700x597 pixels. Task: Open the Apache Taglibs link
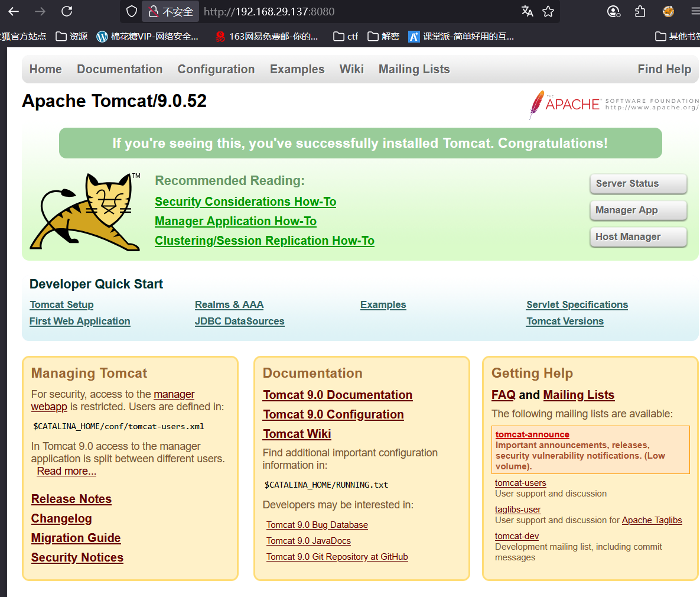coord(652,520)
